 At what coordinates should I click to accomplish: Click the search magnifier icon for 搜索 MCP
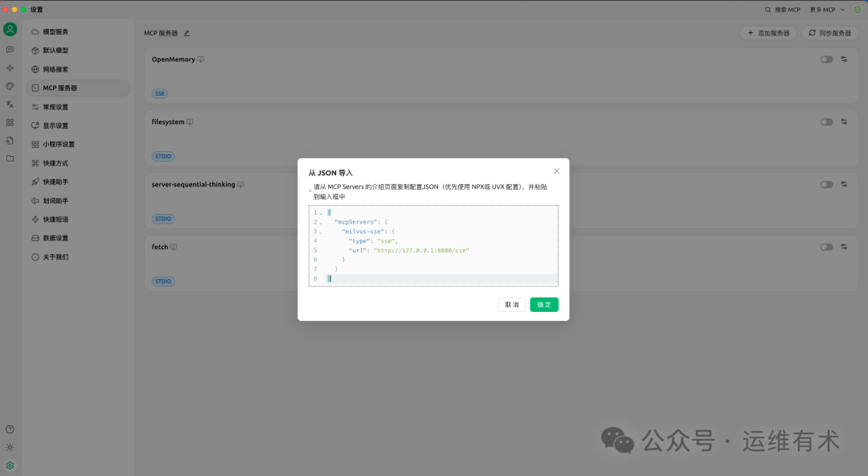click(x=768, y=10)
